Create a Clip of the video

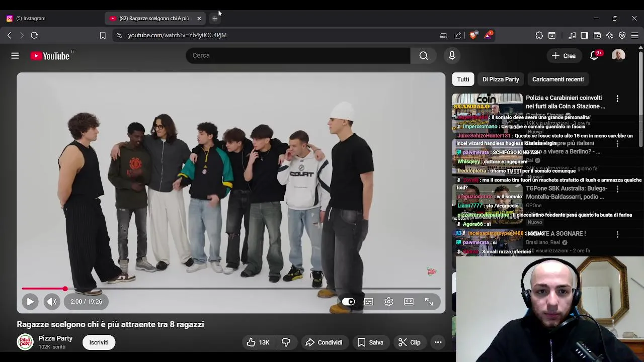pos(410,342)
